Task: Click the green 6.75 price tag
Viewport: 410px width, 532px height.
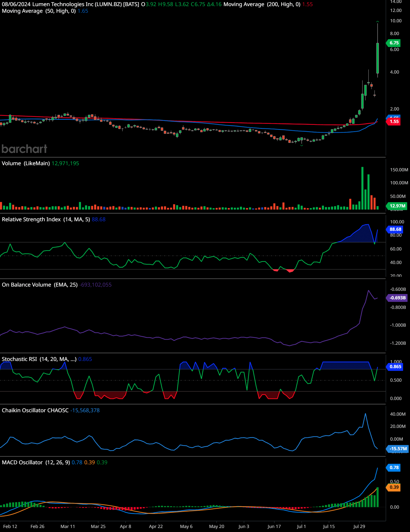Action: click(394, 43)
